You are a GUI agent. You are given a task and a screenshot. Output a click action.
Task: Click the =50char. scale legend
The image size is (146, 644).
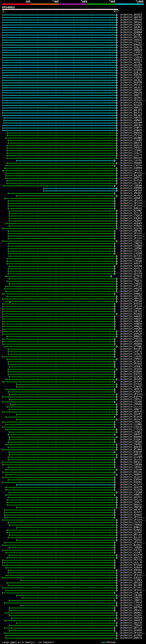tap(109, 642)
